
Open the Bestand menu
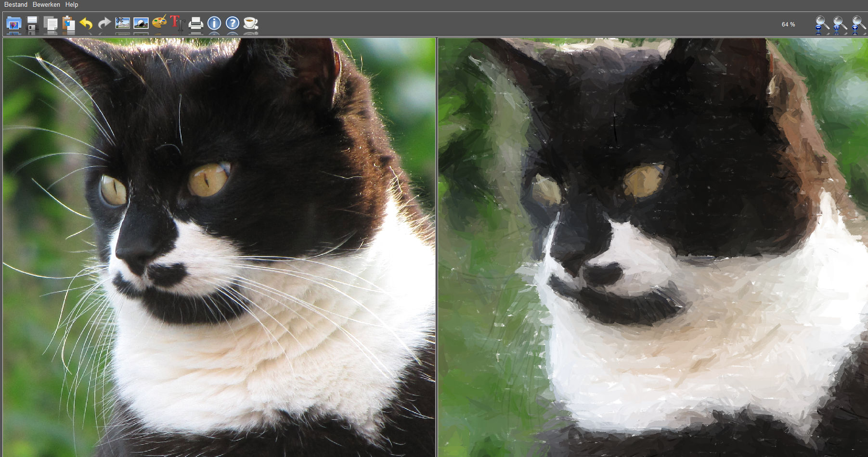coord(16,4)
